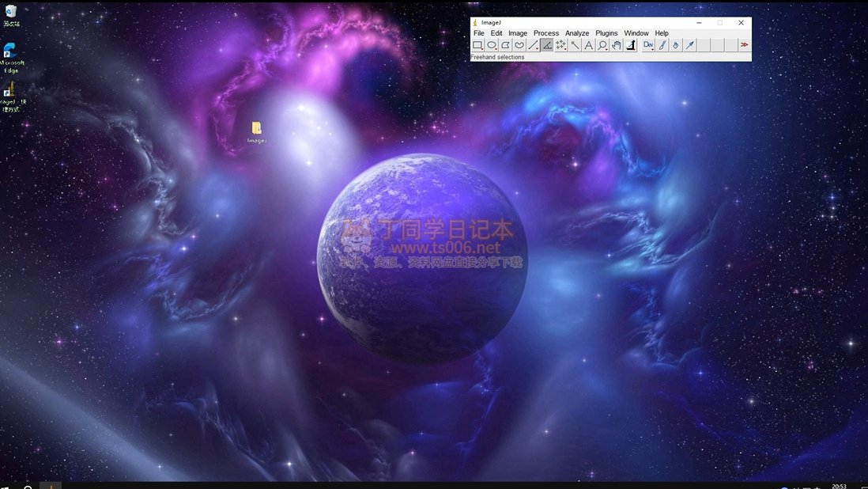Choose the Polygon selection tool
The width and height of the screenshot is (868, 489).
(505, 46)
